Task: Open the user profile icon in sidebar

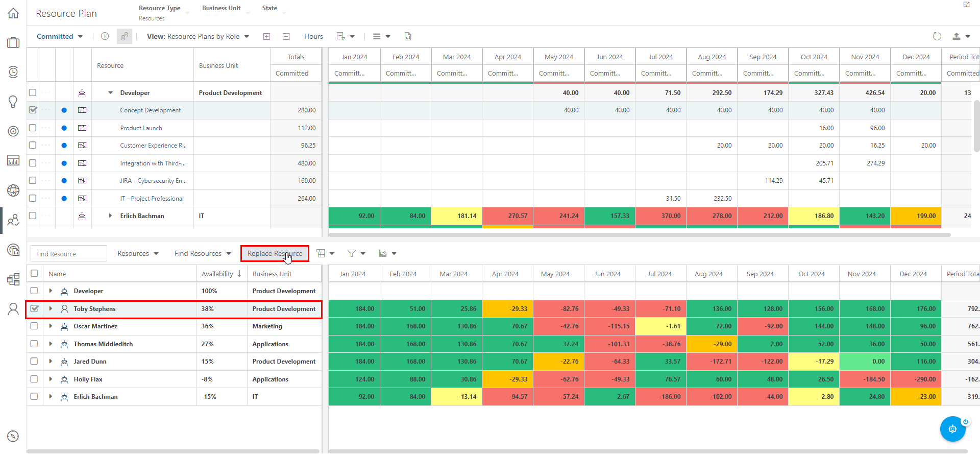Action: (x=13, y=309)
